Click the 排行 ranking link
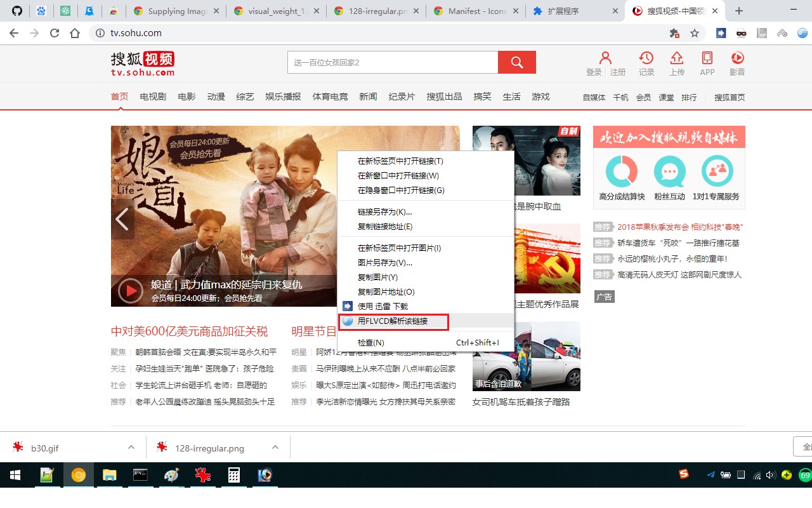Image resolution: width=812 pixels, height=508 pixels. click(x=689, y=97)
